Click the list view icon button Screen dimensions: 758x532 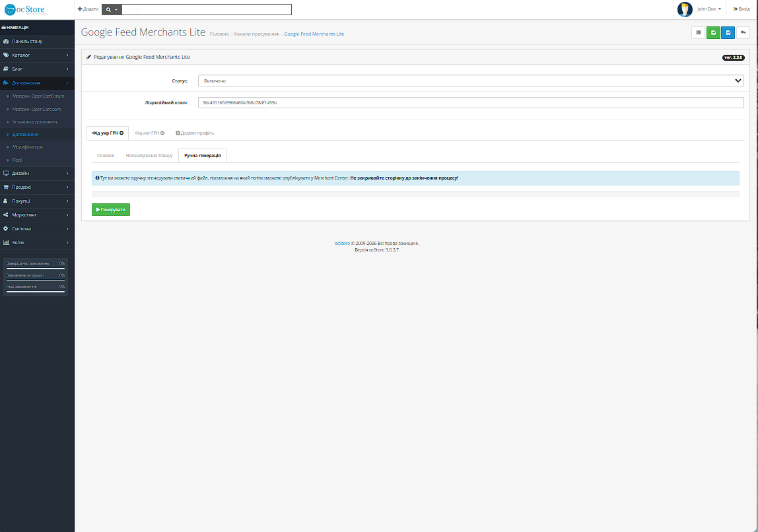pos(698,33)
